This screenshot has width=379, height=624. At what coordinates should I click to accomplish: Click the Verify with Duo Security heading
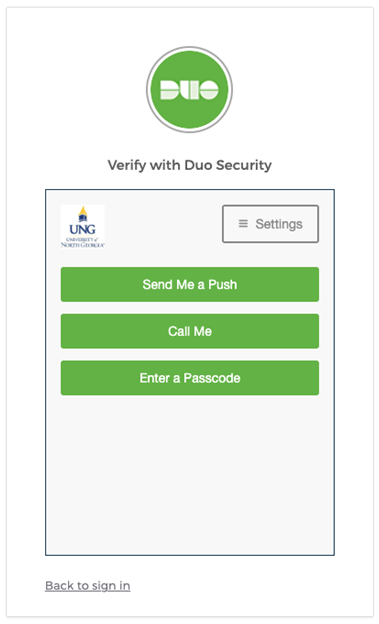[x=190, y=165]
